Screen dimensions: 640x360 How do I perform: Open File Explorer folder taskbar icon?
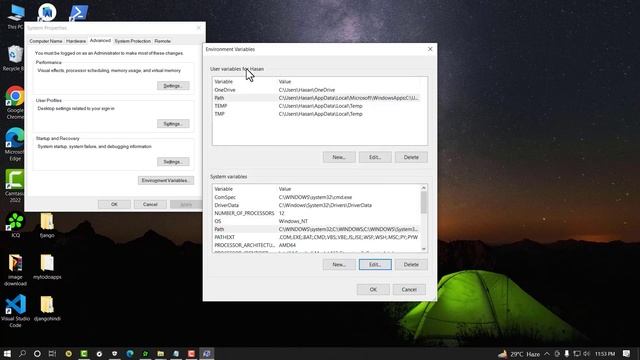[x=160, y=353]
